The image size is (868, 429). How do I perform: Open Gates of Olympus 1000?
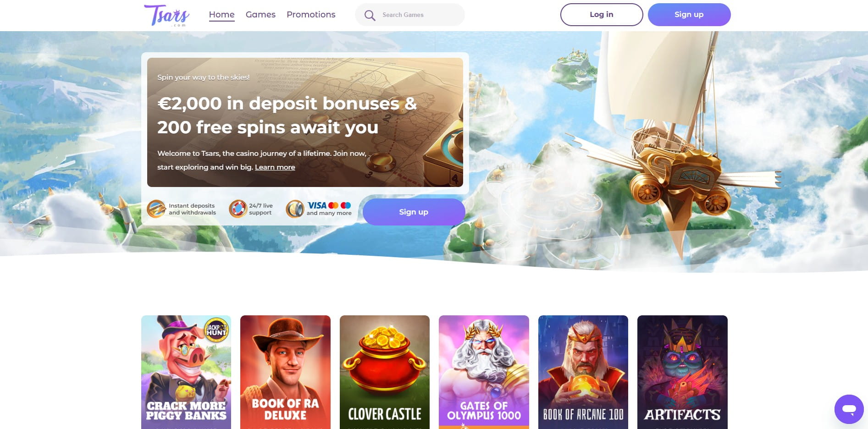[484, 372]
